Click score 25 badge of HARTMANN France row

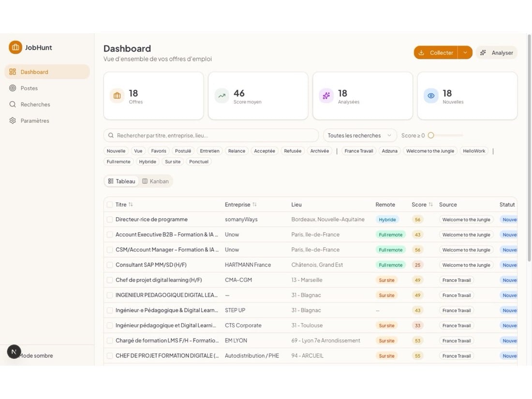coord(417,265)
